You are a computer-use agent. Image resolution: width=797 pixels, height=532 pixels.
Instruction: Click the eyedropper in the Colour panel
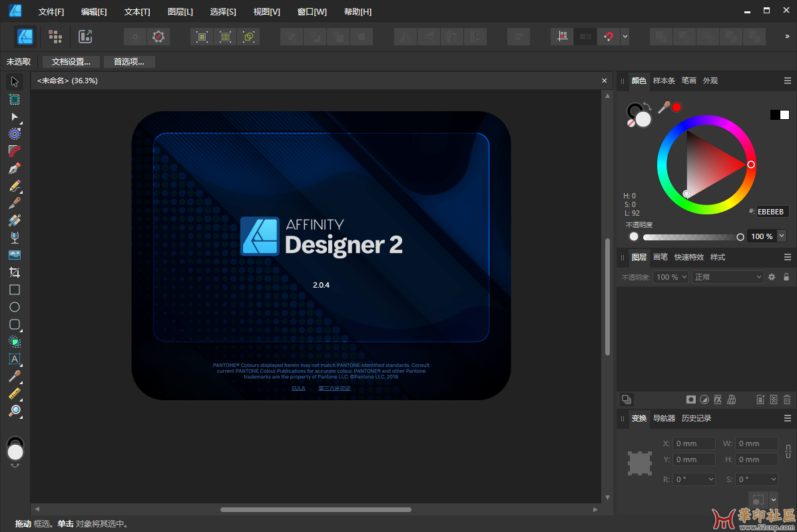coord(664,107)
